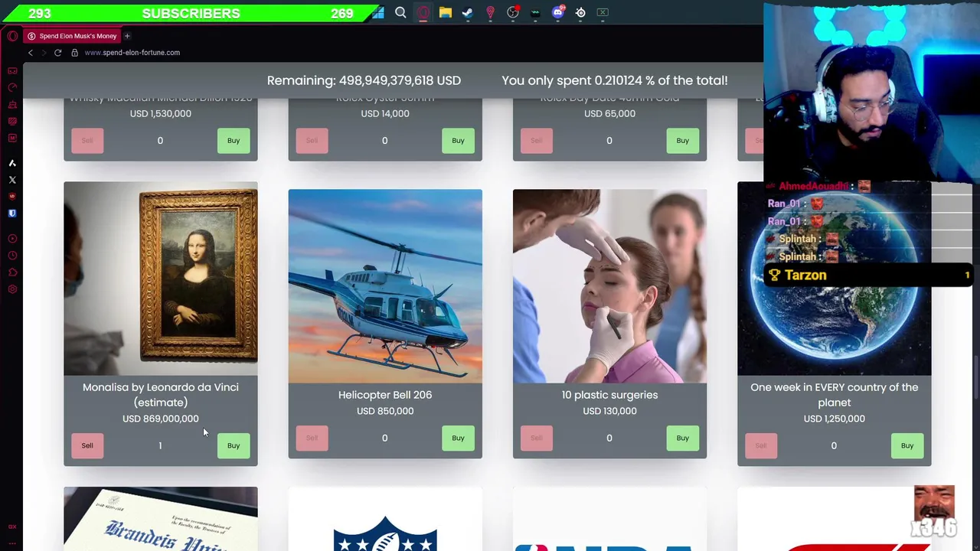Click 'USD 1,530,000' whisky price
980x551 pixels.
(x=161, y=113)
